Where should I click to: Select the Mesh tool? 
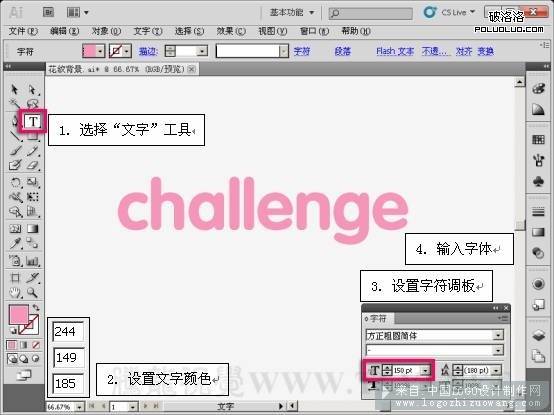tap(15, 229)
